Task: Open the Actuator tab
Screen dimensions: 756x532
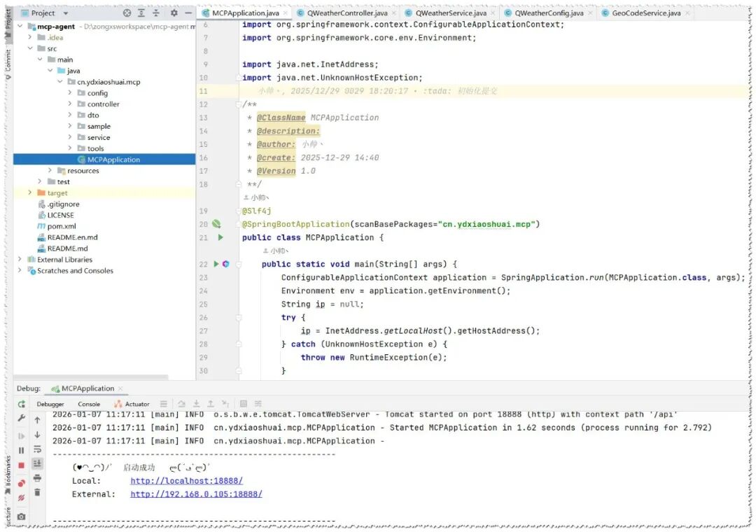Action: (132, 404)
